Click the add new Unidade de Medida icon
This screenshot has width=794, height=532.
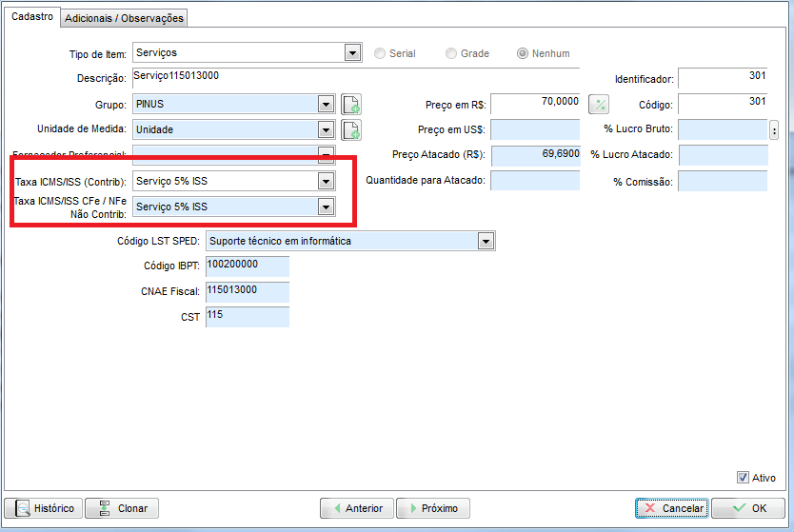pos(351,129)
